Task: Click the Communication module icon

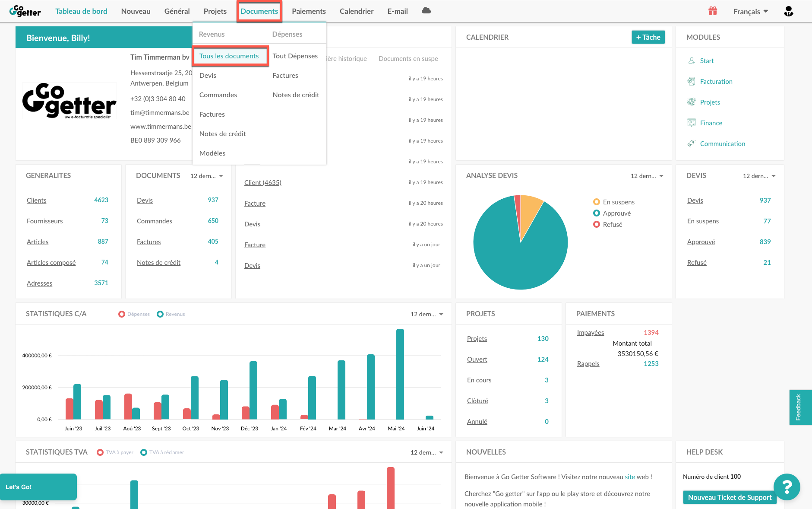Action: click(692, 143)
